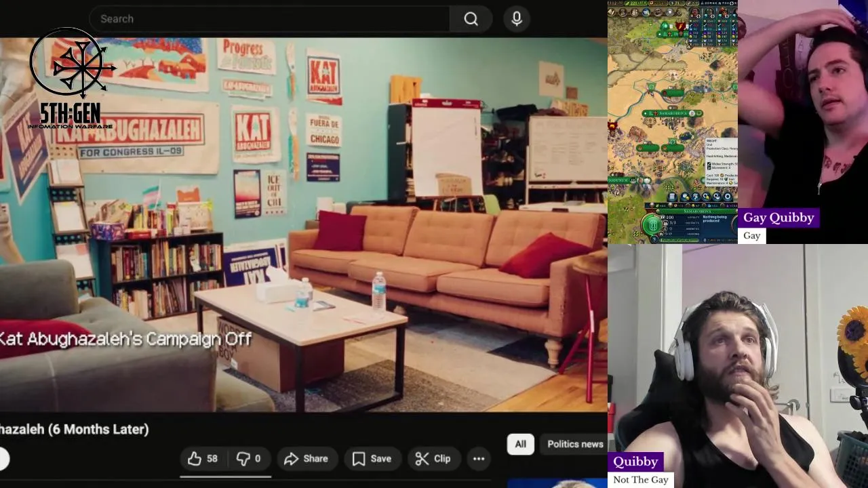Click the YouTube search field
The image size is (868, 488).
[269, 18]
